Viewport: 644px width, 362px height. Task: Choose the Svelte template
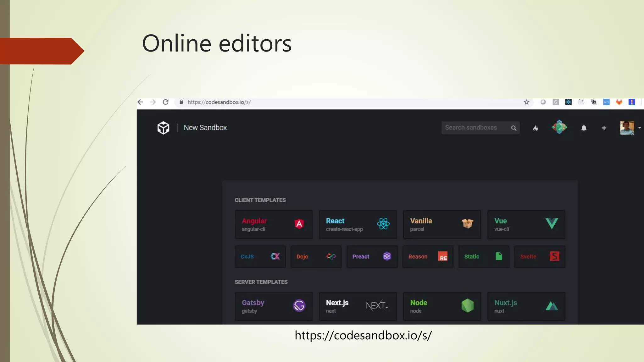pos(539,256)
